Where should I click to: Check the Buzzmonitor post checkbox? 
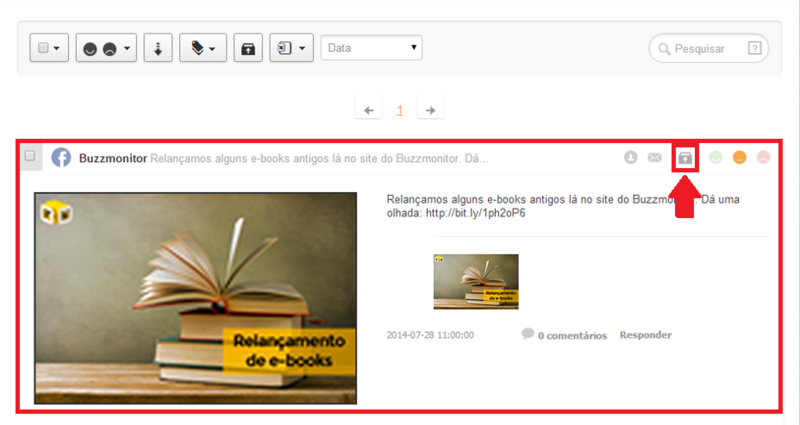pyautogui.click(x=30, y=156)
